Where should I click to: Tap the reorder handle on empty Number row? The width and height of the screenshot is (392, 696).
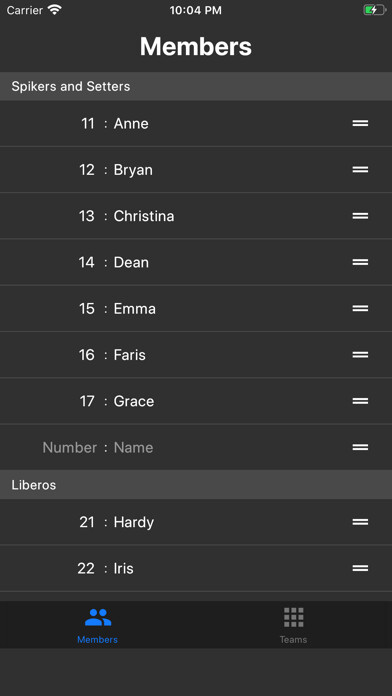coord(360,447)
